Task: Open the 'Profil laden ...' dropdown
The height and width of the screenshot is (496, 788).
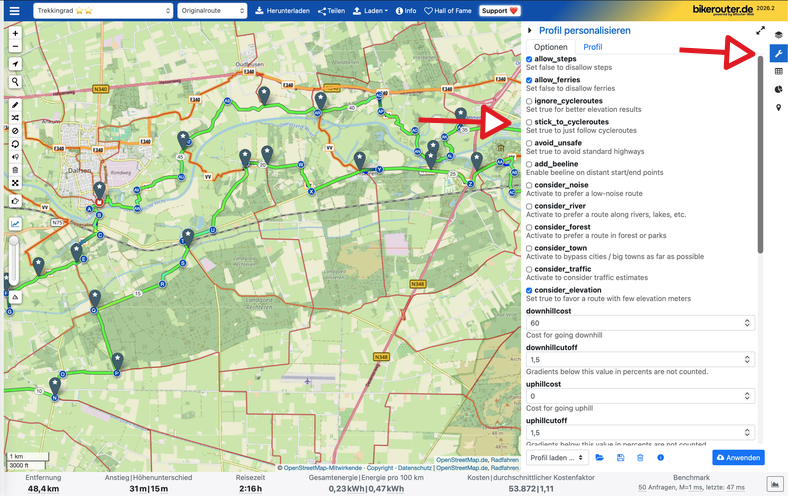Action: (556, 457)
